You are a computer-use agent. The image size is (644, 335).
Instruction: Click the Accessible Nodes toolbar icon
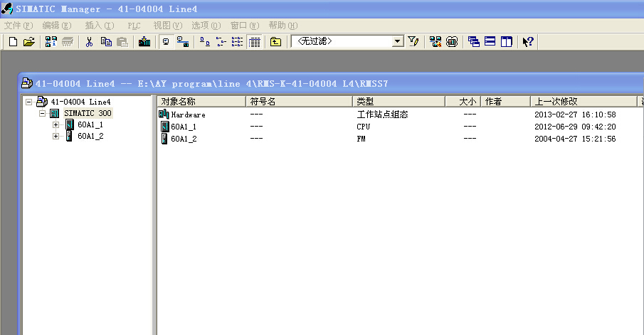(51, 41)
